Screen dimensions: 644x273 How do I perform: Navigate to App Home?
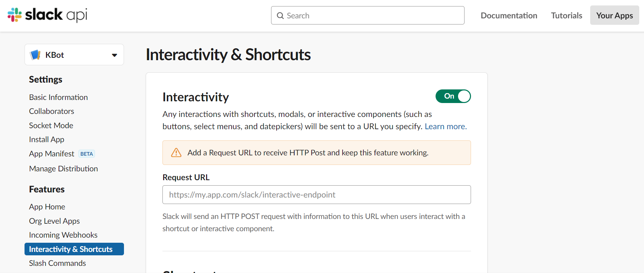(47, 207)
